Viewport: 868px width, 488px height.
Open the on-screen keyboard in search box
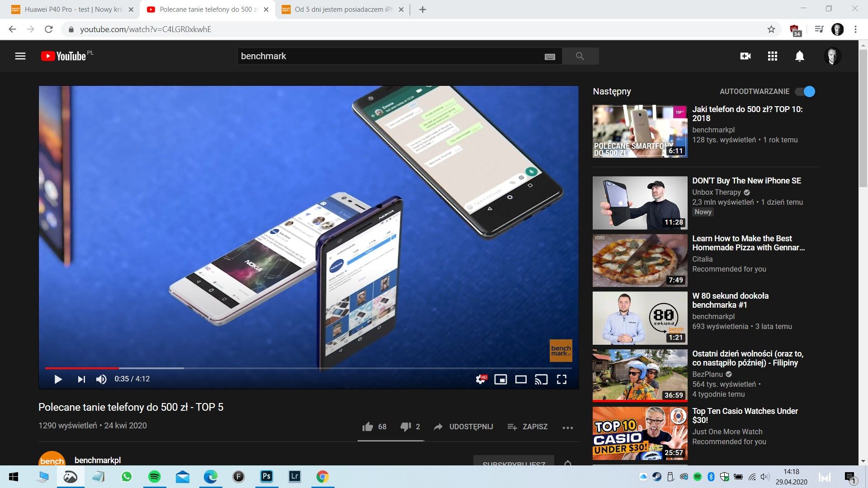pos(550,56)
